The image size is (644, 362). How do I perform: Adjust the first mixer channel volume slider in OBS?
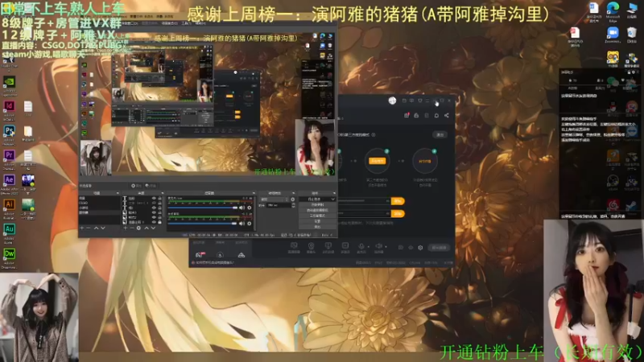click(204, 208)
